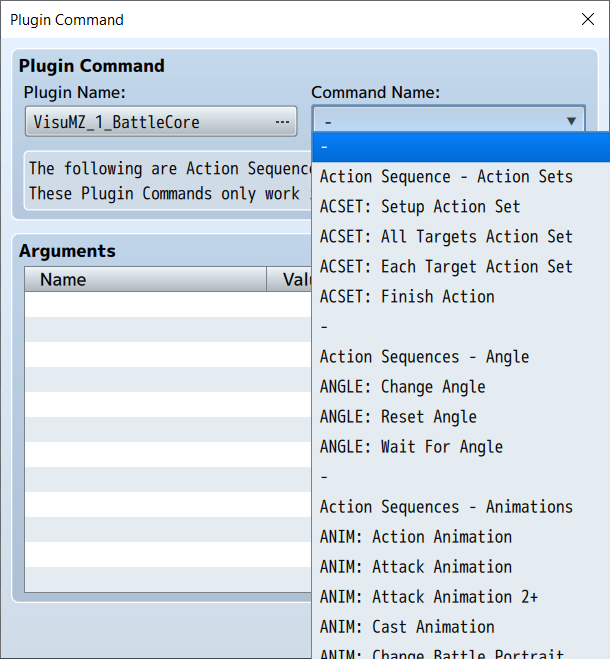Viewport: 610px width, 659px height.
Task: Click Action Sequences - Angle header
Action: pos(424,357)
